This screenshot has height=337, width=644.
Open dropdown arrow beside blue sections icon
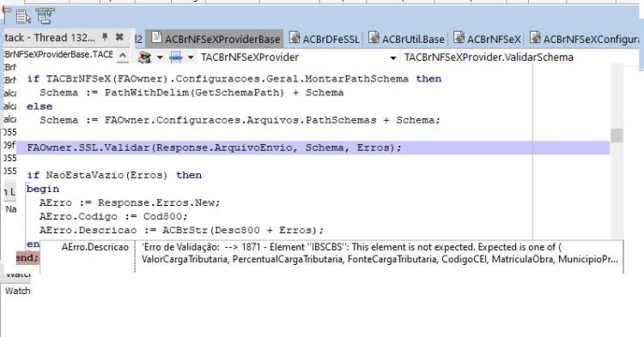191,57
